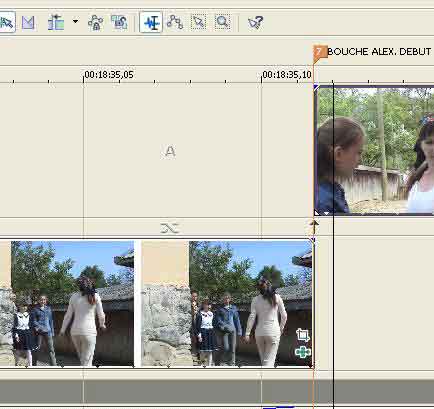Select the Envelope Edit tool
Screen dimensions: 434x409
[175, 22]
